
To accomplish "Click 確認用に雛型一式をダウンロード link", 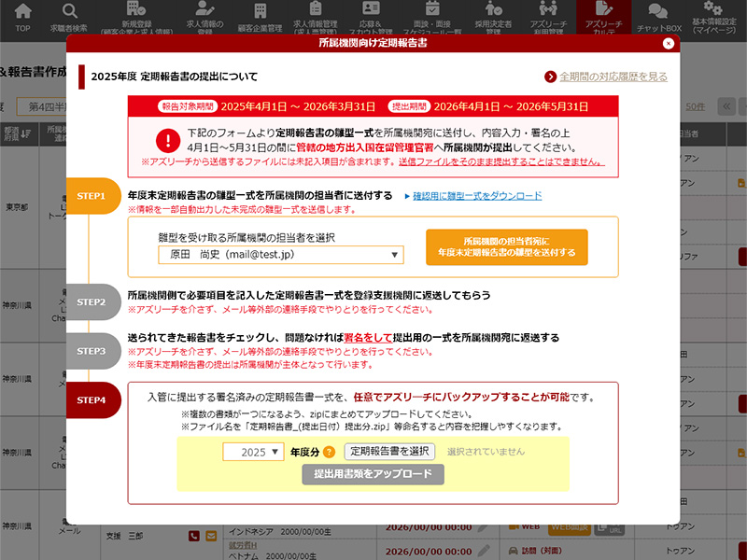I will [477, 196].
